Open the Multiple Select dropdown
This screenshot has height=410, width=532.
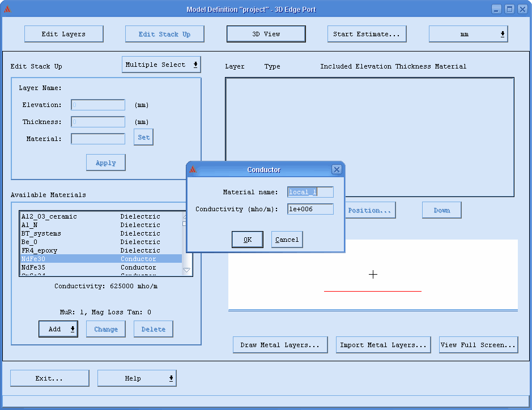click(x=161, y=65)
